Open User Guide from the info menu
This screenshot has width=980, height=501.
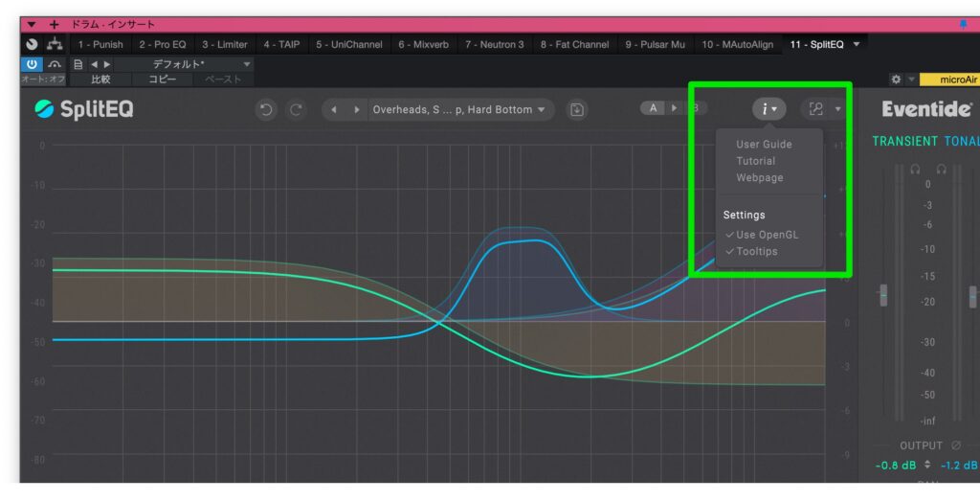(764, 145)
